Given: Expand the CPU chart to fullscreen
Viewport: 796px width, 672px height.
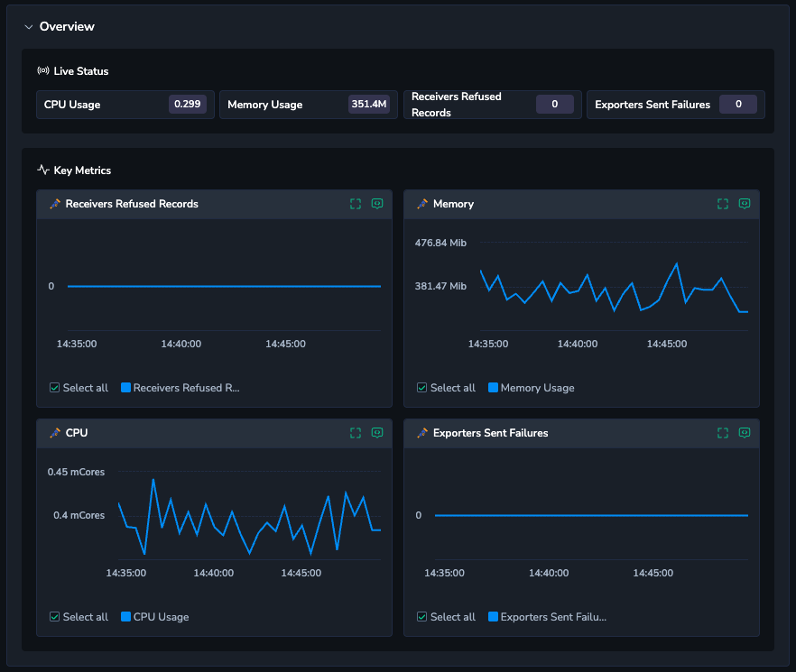Looking at the screenshot, I should [x=356, y=433].
